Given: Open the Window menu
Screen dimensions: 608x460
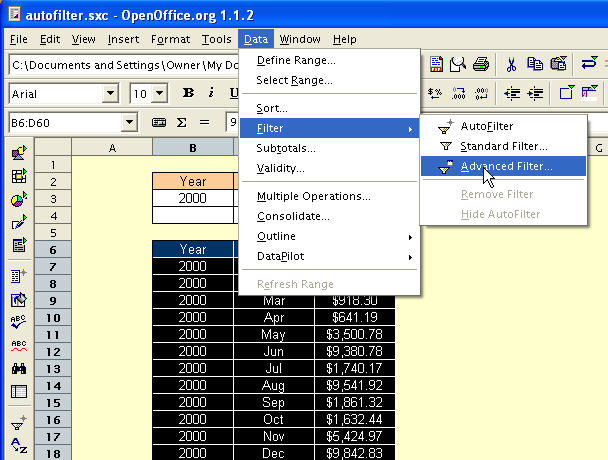Looking at the screenshot, I should tap(300, 39).
